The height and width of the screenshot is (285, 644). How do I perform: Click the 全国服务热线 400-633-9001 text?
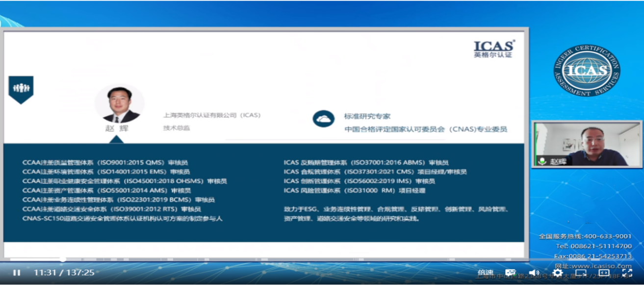click(586, 236)
